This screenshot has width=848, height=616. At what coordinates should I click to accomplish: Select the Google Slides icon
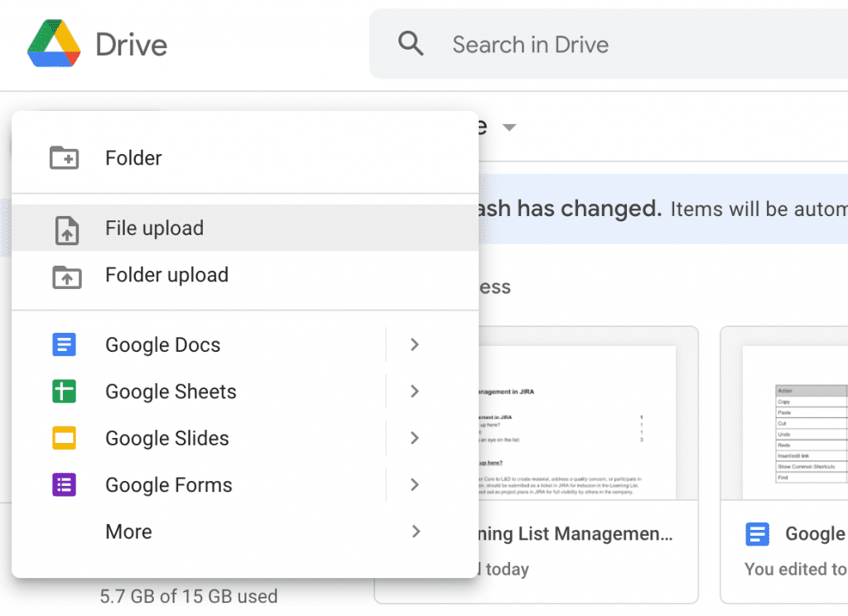[x=65, y=438]
